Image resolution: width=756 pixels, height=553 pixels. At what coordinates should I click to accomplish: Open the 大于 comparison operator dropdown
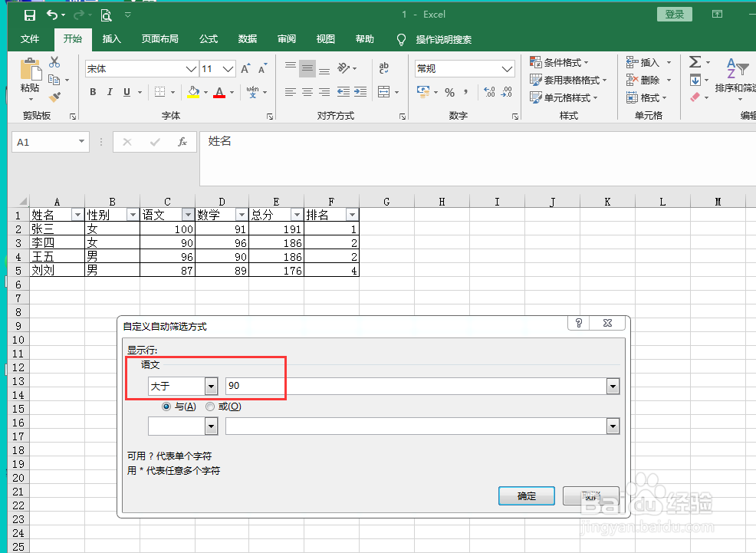pyautogui.click(x=211, y=386)
